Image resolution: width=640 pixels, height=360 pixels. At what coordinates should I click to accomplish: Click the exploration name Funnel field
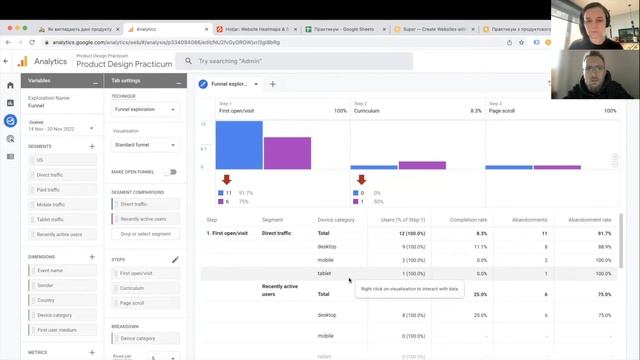pos(36,106)
